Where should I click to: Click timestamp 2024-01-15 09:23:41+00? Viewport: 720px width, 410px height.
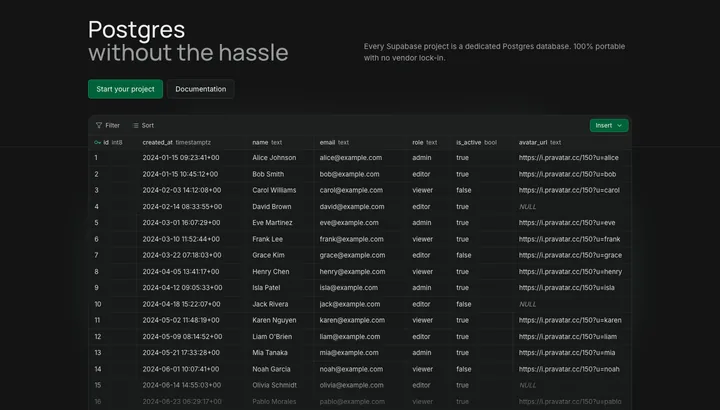point(181,157)
